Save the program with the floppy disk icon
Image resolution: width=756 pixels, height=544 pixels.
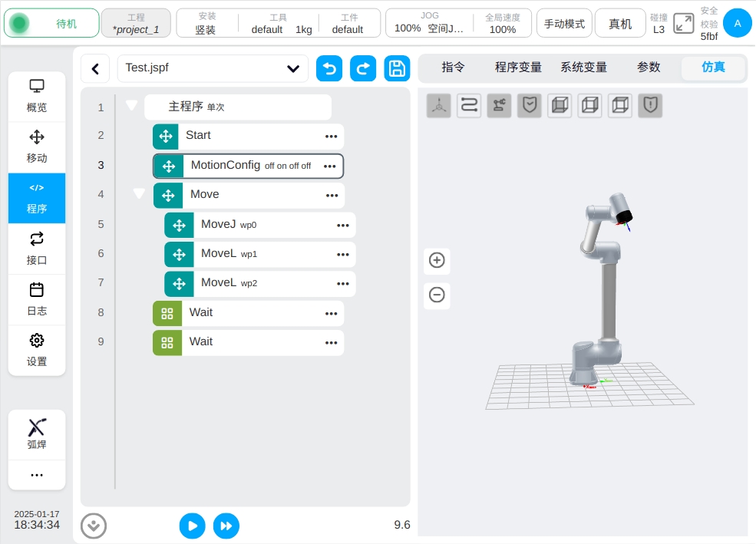pos(397,68)
